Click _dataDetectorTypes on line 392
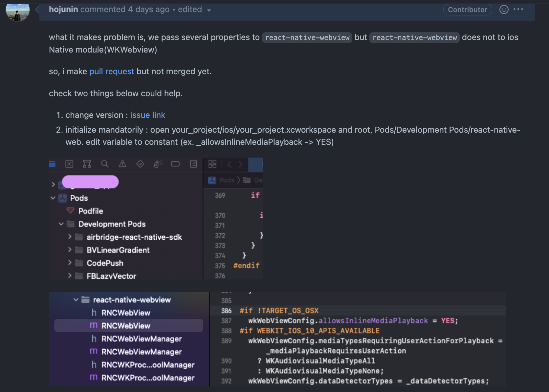 coord(445,381)
